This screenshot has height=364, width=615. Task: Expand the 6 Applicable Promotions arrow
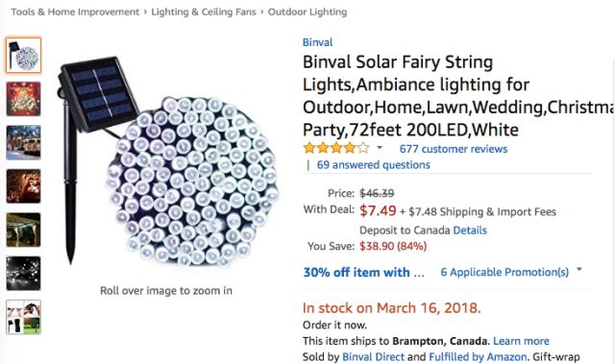point(579,270)
